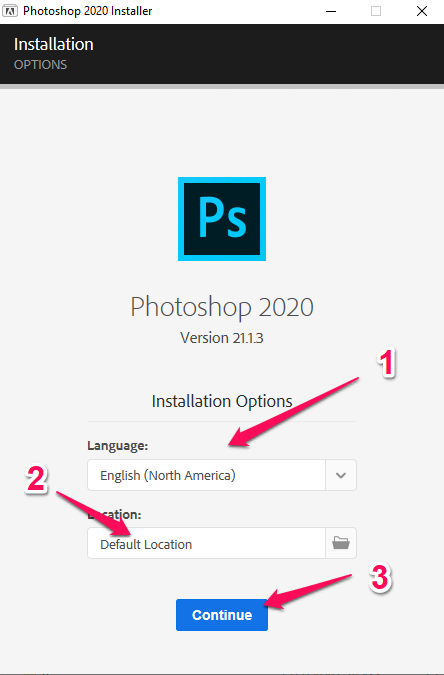Open the folder browse icon for Location
Screen dimensions: 444x675
[x=341, y=543]
